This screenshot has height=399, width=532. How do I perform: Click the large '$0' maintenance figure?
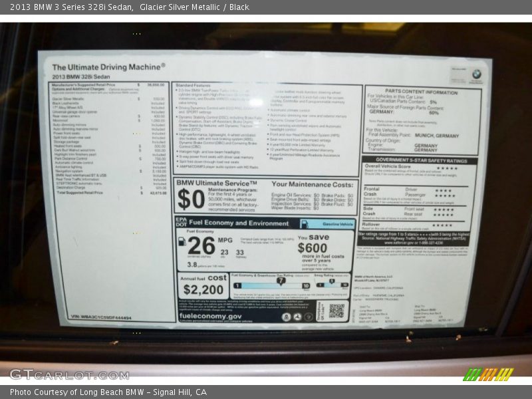[191, 199]
